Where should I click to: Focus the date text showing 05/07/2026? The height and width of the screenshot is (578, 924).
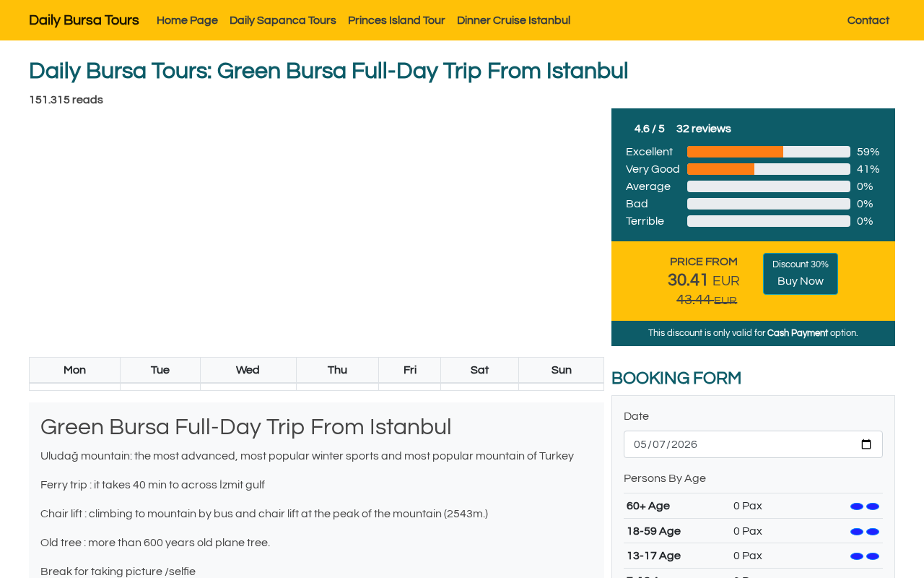[666, 444]
